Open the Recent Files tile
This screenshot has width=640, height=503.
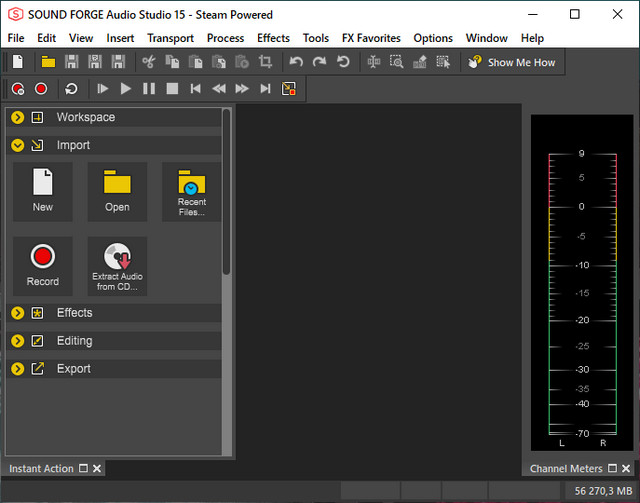click(191, 192)
